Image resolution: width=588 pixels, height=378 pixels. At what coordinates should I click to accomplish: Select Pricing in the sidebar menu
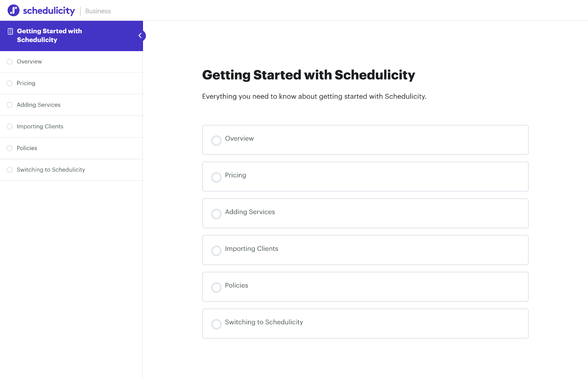[26, 83]
